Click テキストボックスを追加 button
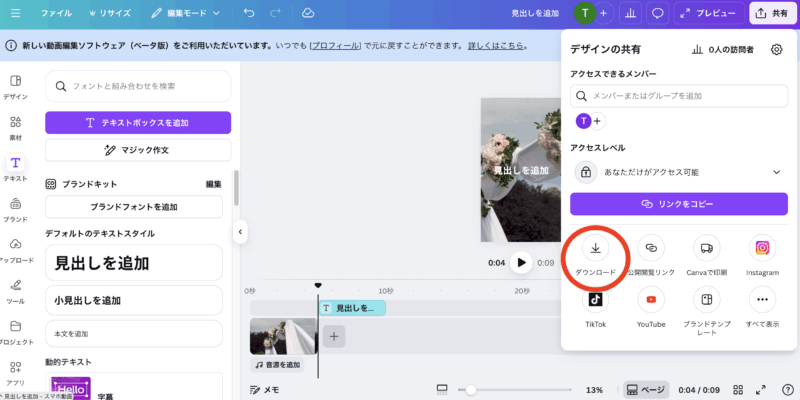 [138, 122]
